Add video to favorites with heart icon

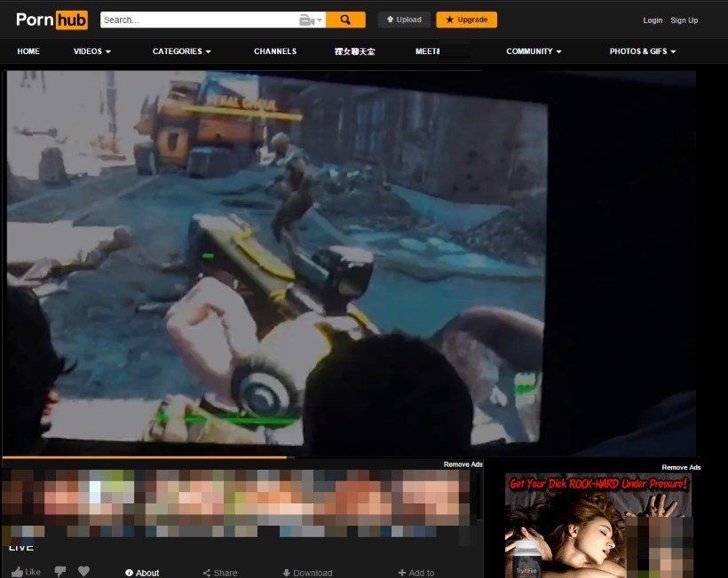pyautogui.click(x=84, y=572)
